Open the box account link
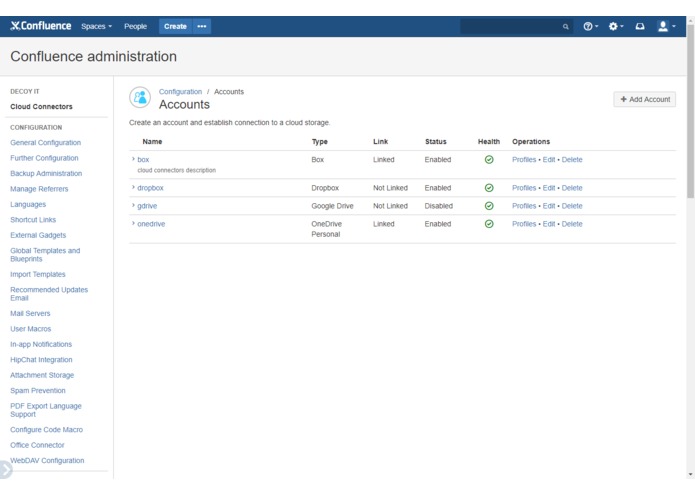This screenshot has width=695, height=494. [143, 159]
